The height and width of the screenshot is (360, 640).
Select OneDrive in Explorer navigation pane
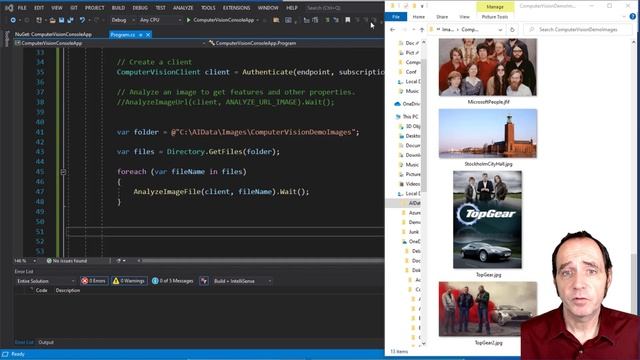coord(407,104)
